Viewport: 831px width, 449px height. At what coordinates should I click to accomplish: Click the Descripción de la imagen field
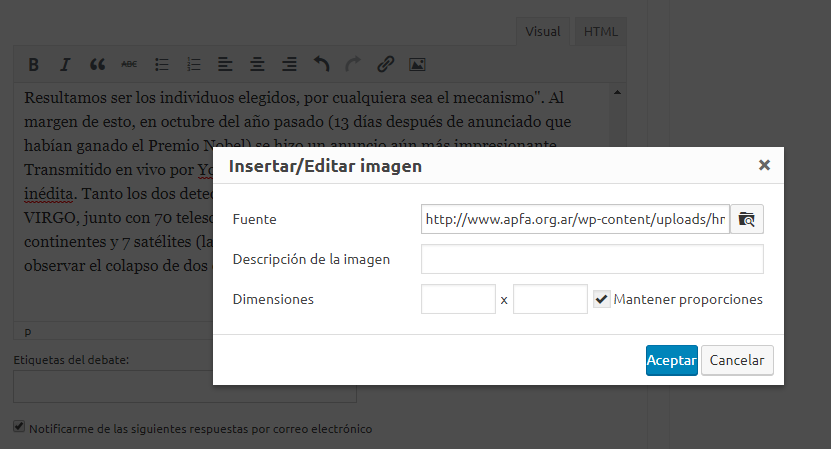pos(592,260)
